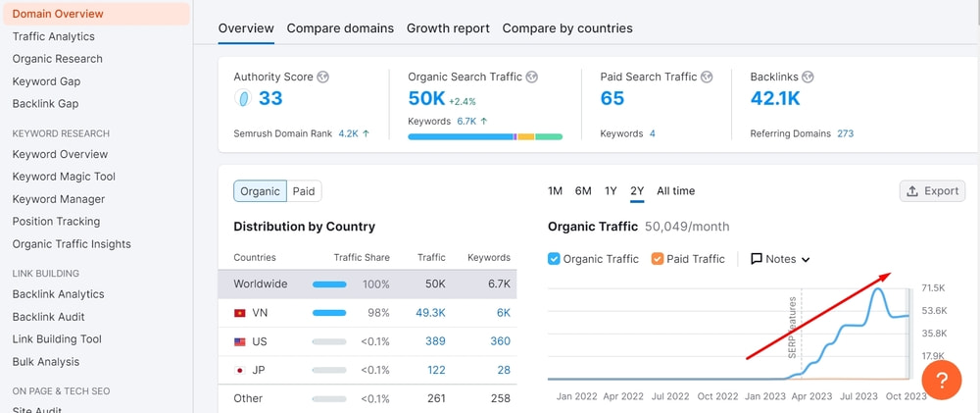Click the Other row traffic value 261
Screen dimensions: 980x413
point(436,398)
